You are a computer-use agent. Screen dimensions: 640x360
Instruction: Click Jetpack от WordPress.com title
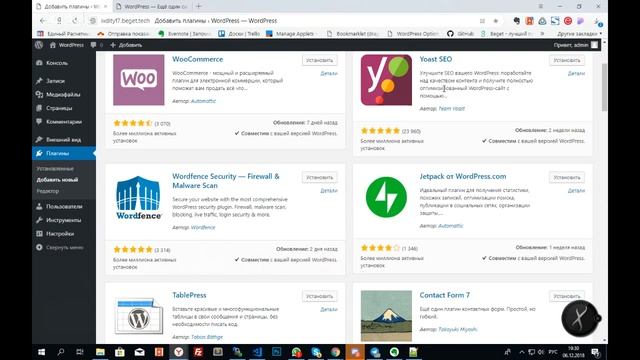click(462, 176)
